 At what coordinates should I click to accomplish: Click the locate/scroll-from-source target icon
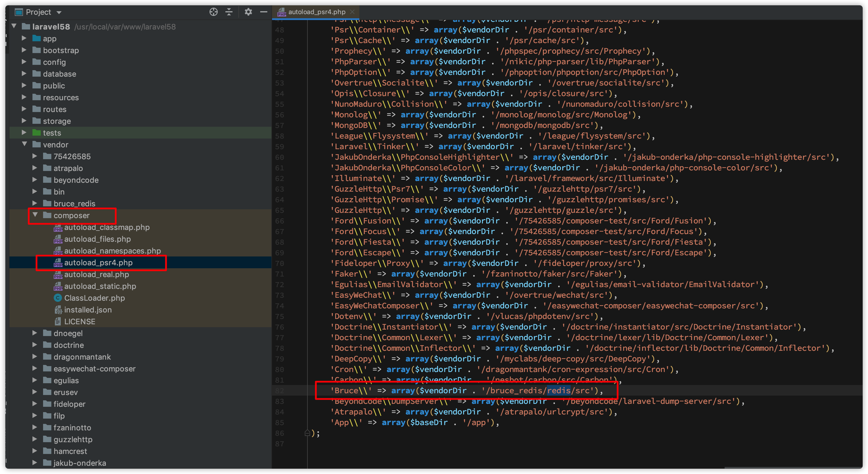(213, 12)
